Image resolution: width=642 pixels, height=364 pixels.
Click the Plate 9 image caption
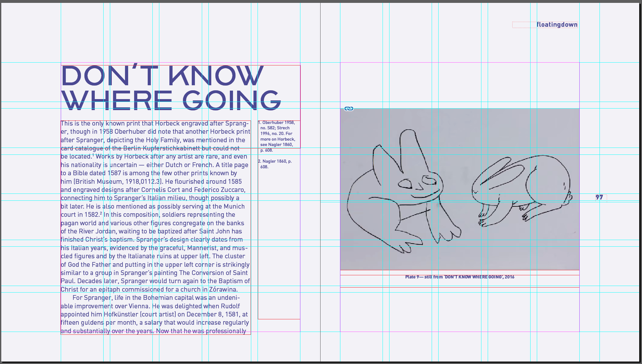459,277
